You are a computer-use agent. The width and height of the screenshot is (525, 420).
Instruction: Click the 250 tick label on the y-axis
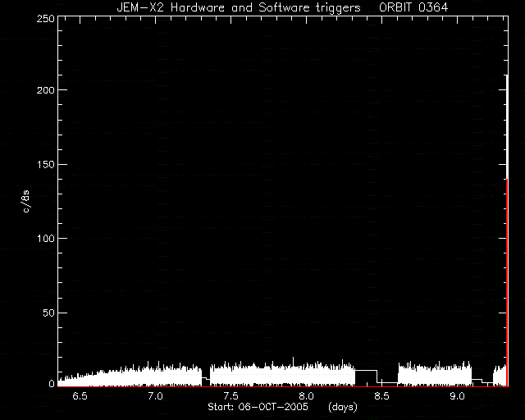click(46, 18)
